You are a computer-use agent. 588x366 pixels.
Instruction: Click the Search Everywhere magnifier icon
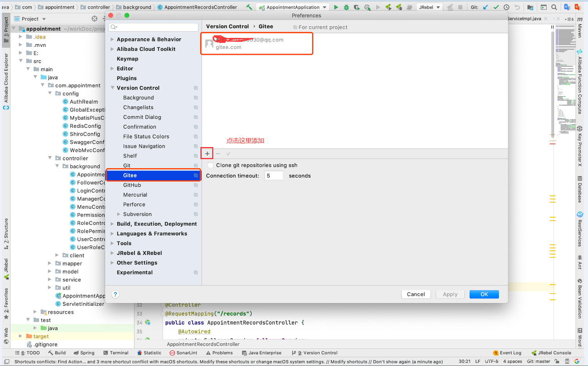[554, 7]
